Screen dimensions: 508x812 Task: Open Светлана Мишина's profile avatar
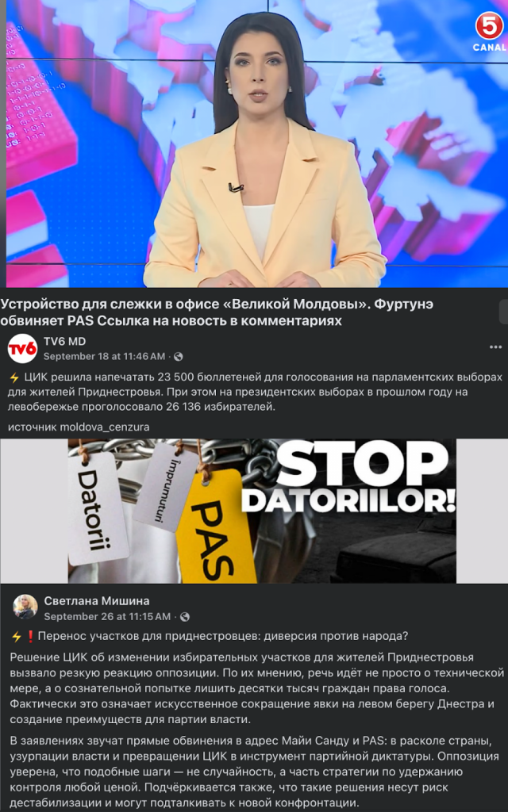(25, 607)
